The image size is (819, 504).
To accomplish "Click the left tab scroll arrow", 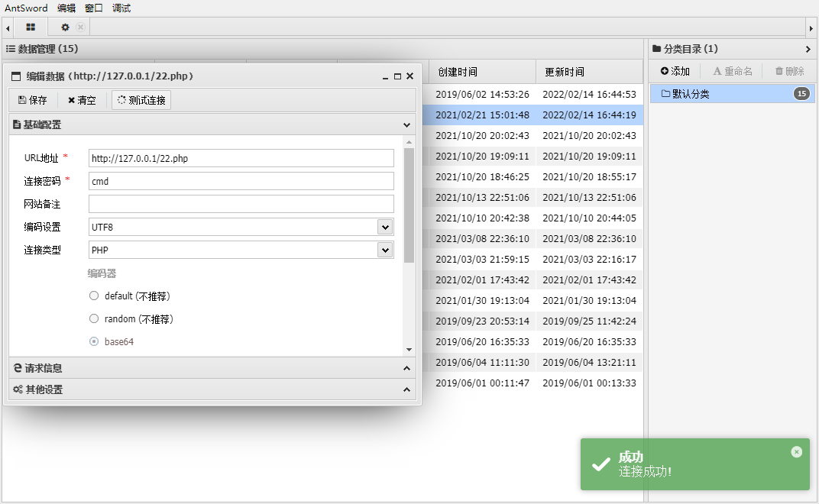I will (8, 28).
